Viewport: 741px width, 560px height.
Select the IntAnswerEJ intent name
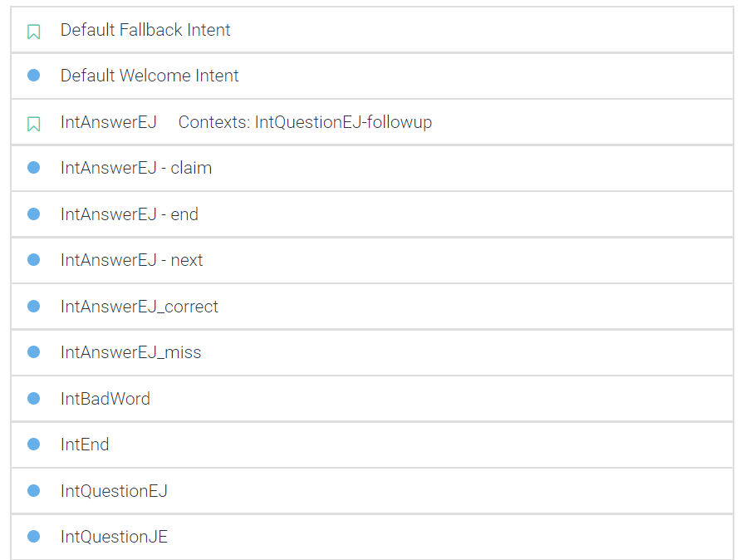point(109,122)
